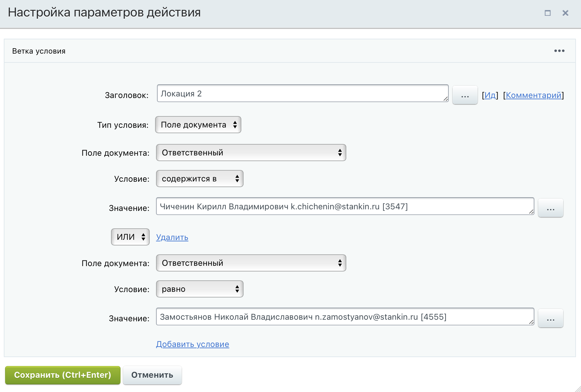
Task: Click the Отменить button
Action: 152,375
